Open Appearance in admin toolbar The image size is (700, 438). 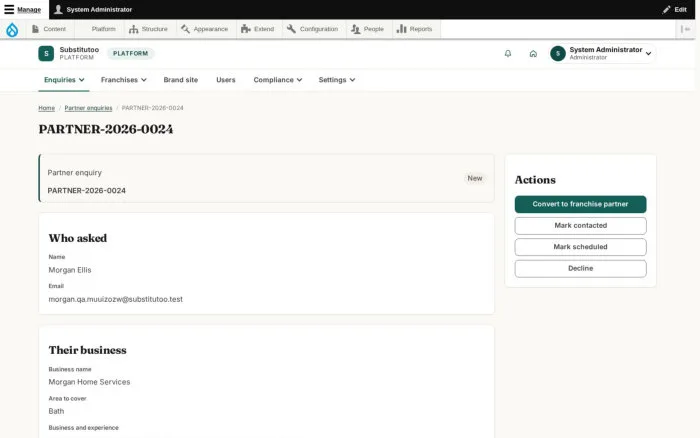[x=204, y=29]
